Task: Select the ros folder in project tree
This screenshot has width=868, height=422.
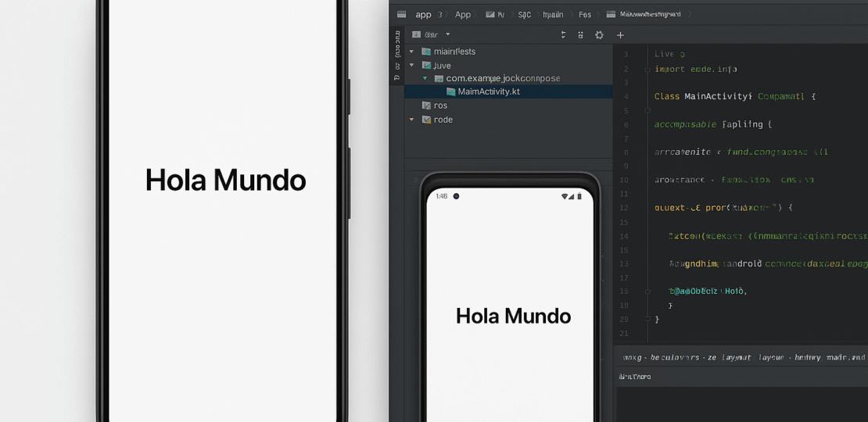Action: [440, 105]
